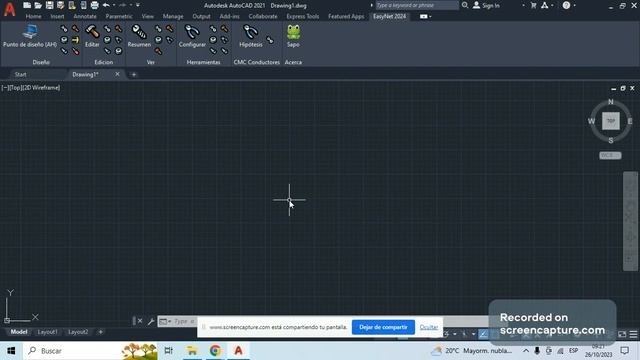
Task: Switch to the Start file tab
Action: (20, 74)
